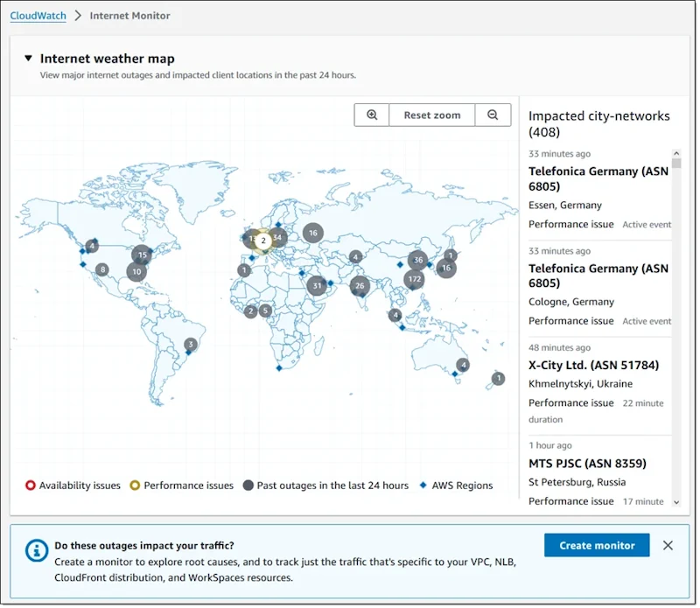Click the Create monitor button
The width and height of the screenshot is (700, 608).
[597, 545]
